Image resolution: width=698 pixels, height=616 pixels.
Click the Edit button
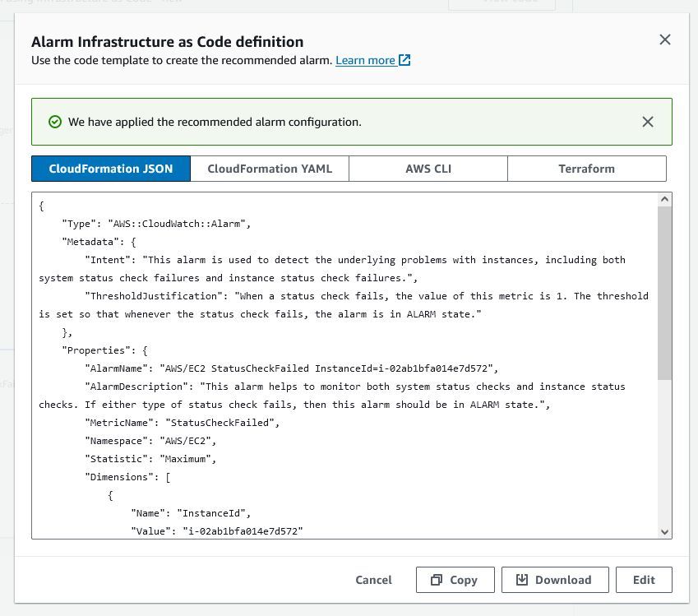(x=644, y=580)
